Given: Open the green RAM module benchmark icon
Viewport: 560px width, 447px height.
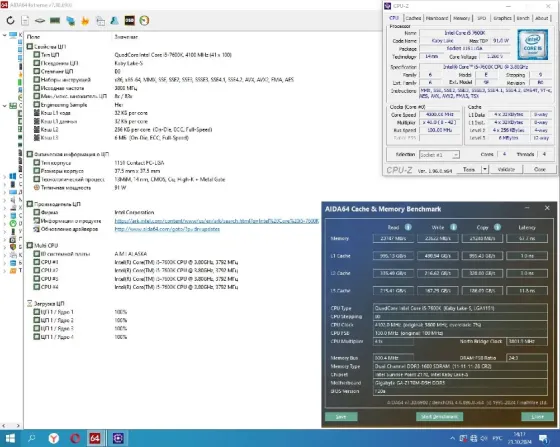Looking at the screenshot, I should (55, 21).
